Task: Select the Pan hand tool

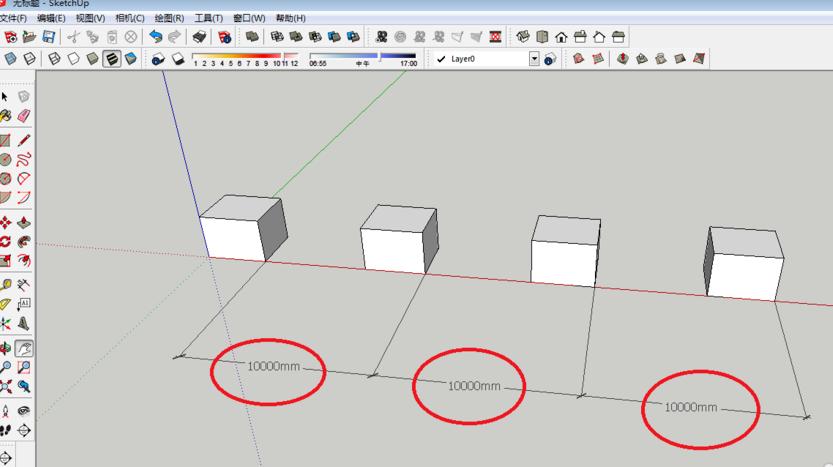Action: (x=23, y=349)
